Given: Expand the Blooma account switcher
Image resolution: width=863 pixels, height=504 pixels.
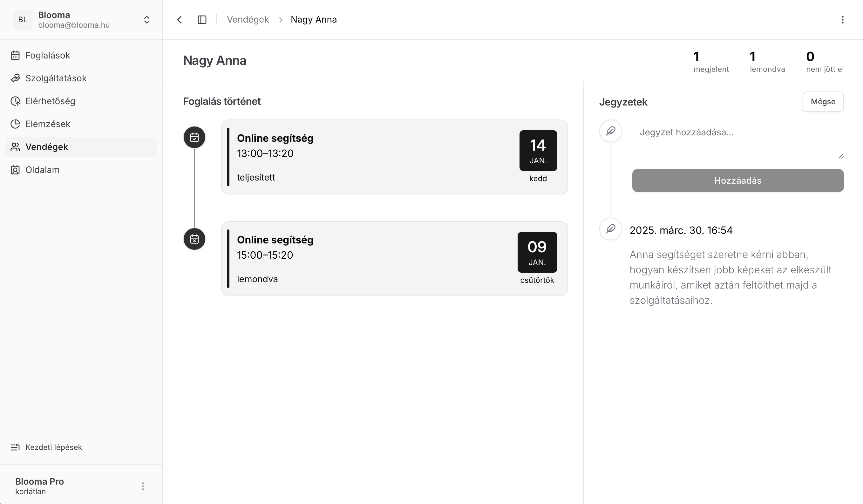Looking at the screenshot, I should (x=146, y=20).
